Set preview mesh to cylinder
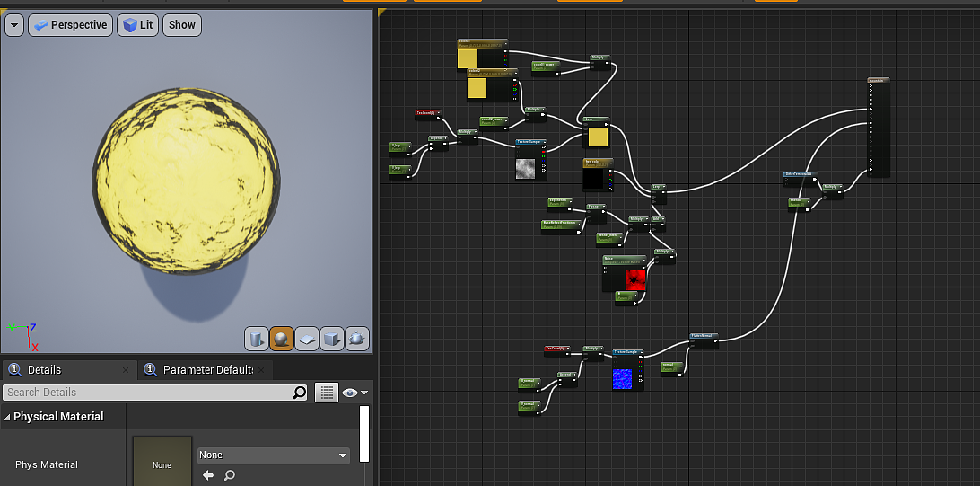Image resolution: width=980 pixels, height=486 pixels. click(257, 339)
